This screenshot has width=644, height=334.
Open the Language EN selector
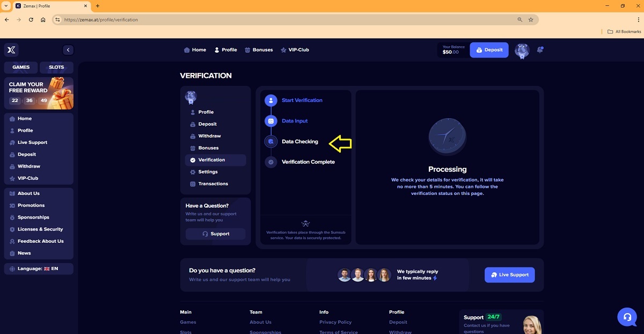(x=38, y=268)
